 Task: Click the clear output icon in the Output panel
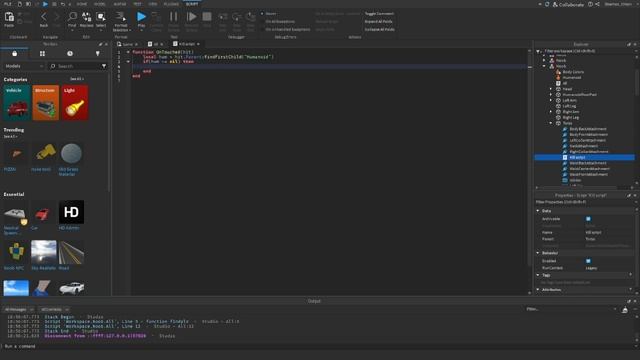[x=625, y=310]
